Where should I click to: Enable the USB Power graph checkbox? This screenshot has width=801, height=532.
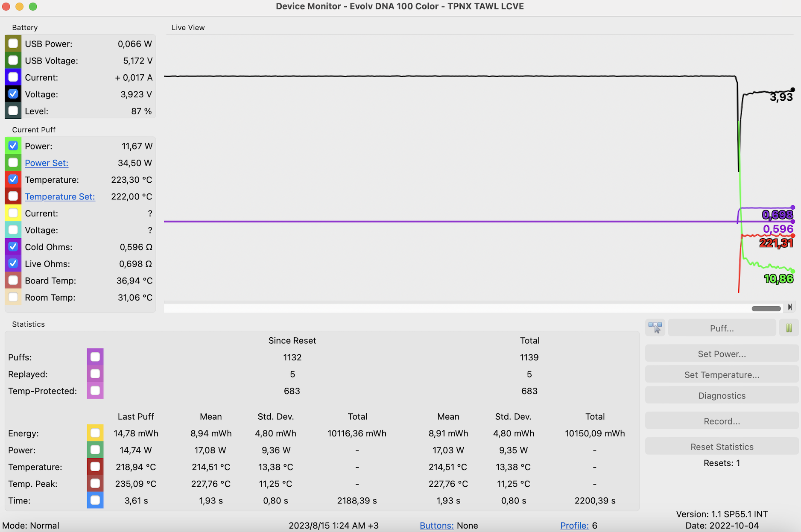coord(13,44)
